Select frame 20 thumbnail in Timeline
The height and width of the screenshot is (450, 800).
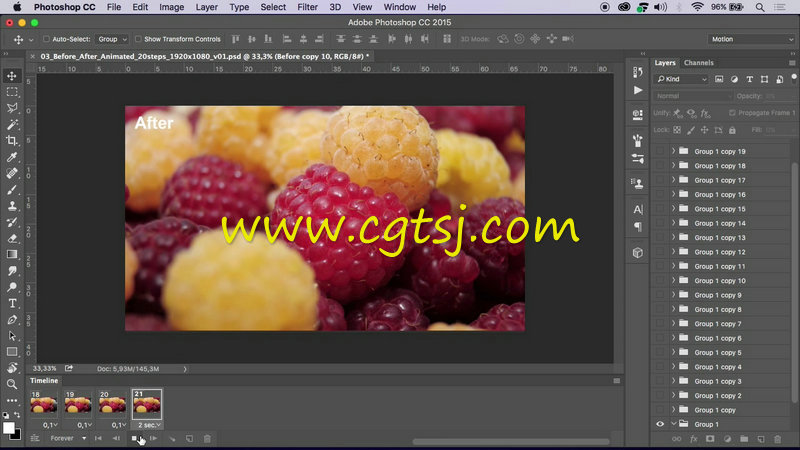pos(112,405)
